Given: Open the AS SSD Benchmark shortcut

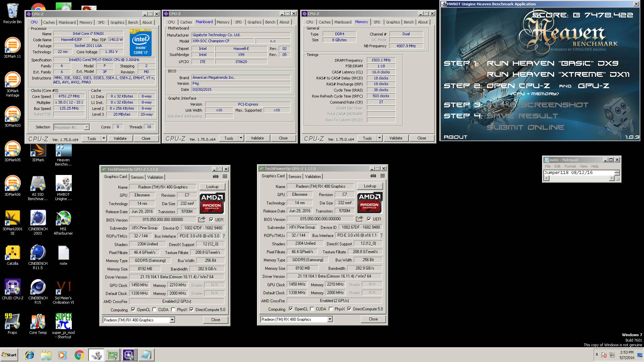Looking at the screenshot, I should pos(38,188).
